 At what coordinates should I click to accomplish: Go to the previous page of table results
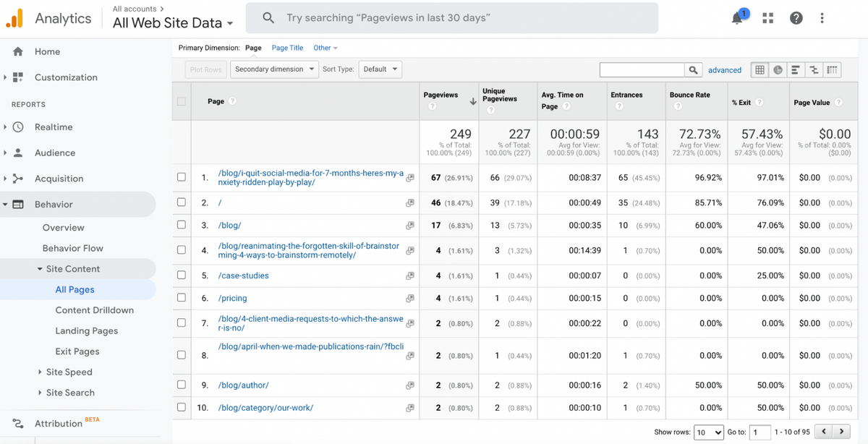coord(823,432)
